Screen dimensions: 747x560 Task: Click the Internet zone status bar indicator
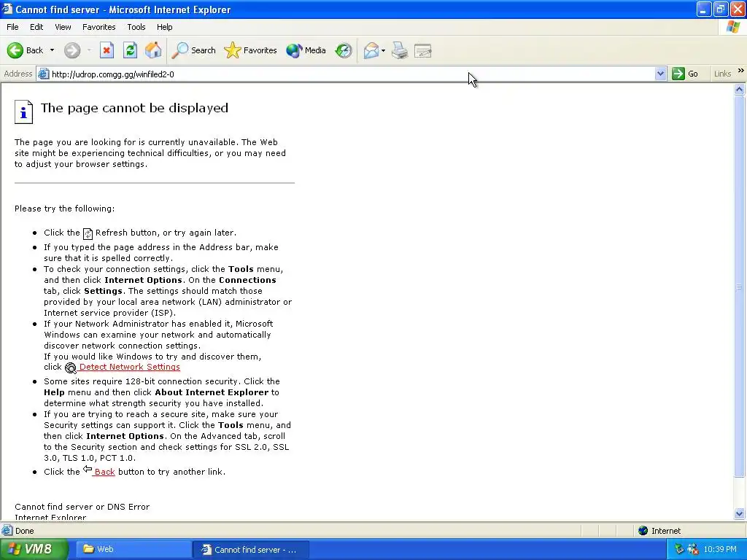tap(660, 531)
